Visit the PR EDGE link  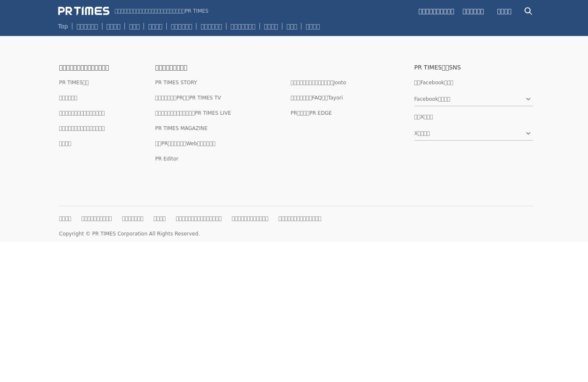click(x=311, y=113)
